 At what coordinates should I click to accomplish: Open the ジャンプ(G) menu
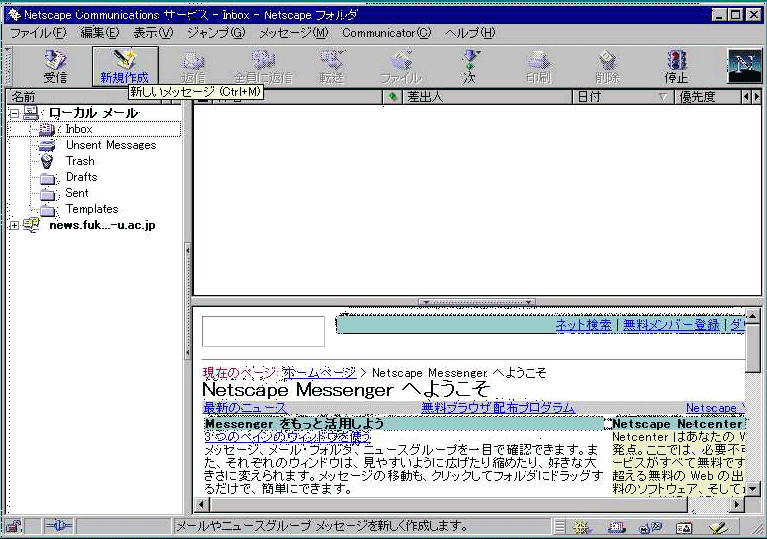[x=216, y=33]
